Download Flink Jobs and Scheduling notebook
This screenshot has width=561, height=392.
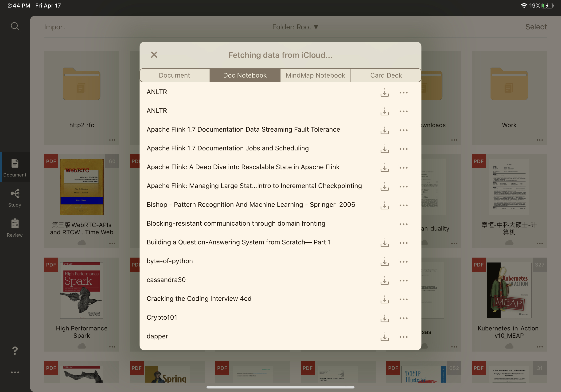[x=385, y=149]
